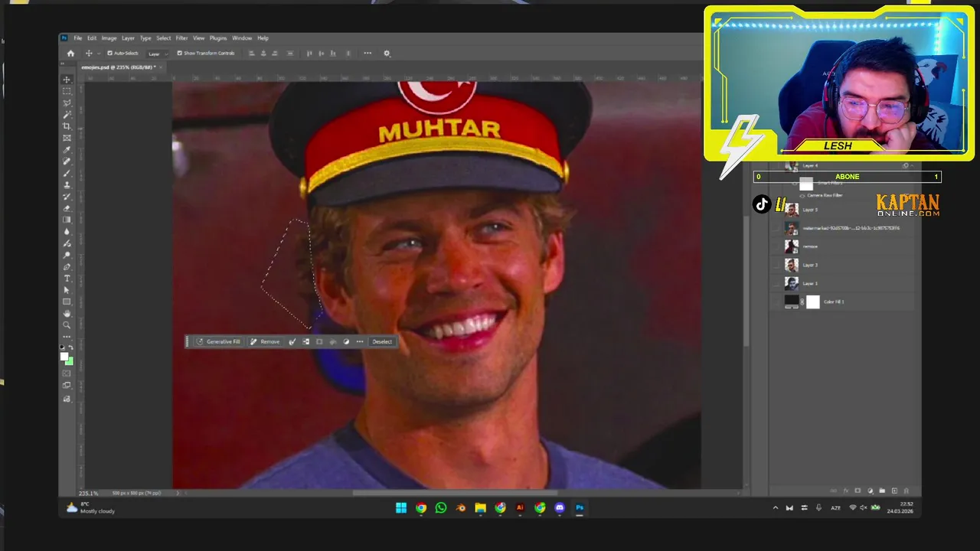Open the Edit Toolbar three-dots menu
Screen dimensions: 980x551
coord(67,337)
